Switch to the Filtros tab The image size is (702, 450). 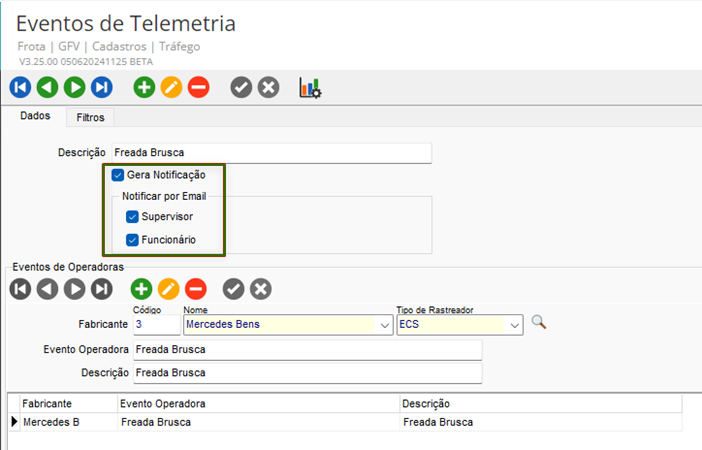coord(89,117)
